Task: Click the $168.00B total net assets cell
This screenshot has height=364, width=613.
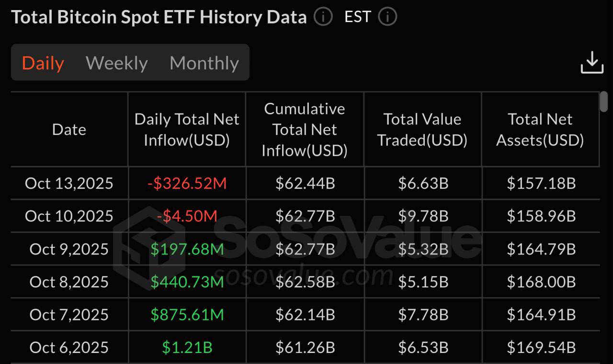Action: pos(541,282)
